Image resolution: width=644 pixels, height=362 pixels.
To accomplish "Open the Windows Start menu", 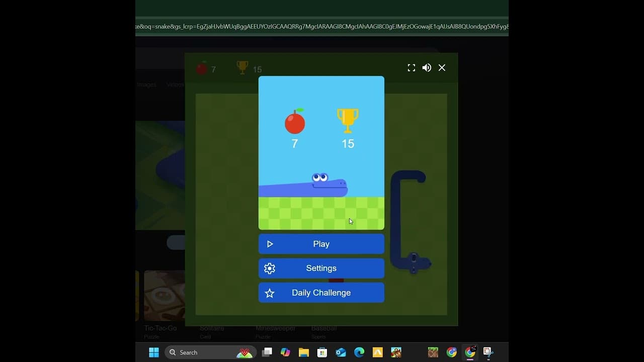I will (x=154, y=352).
